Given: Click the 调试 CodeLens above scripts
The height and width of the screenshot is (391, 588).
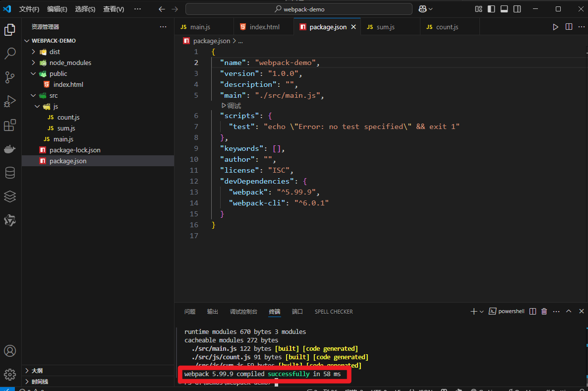Looking at the screenshot, I should pyautogui.click(x=232, y=106).
